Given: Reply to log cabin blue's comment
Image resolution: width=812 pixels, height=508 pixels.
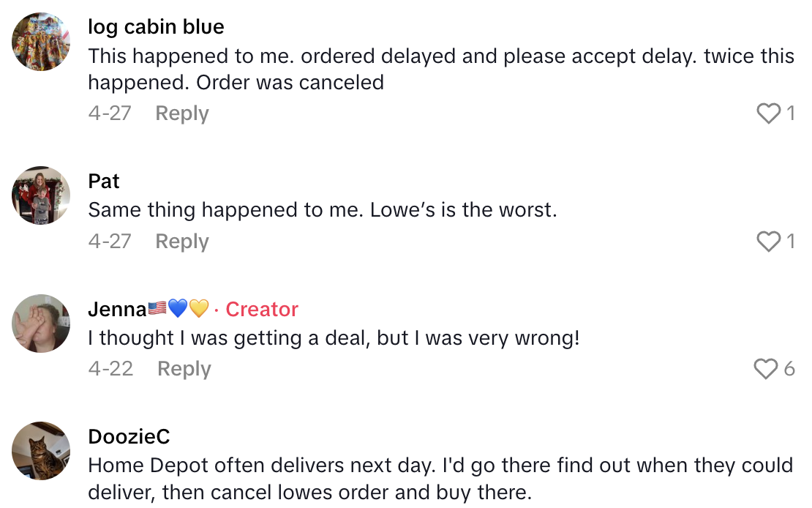Looking at the screenshot, I should (182, 113).
